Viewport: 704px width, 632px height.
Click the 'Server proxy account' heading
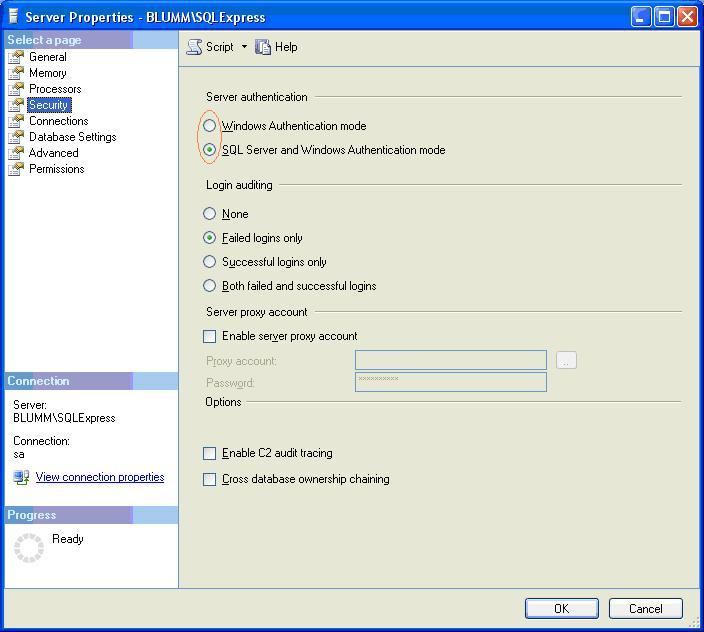[257, 312]
